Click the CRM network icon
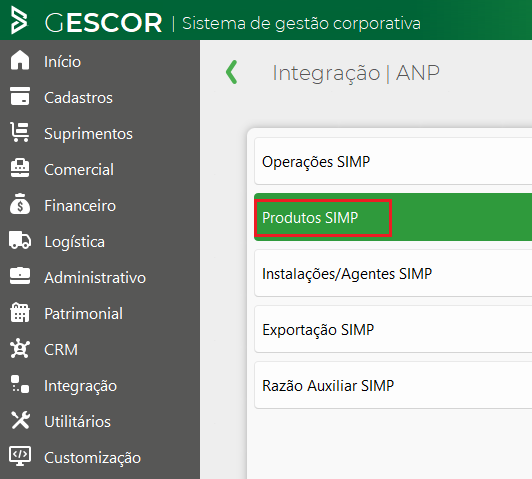 pyautogui.click(x=20, y=348)
